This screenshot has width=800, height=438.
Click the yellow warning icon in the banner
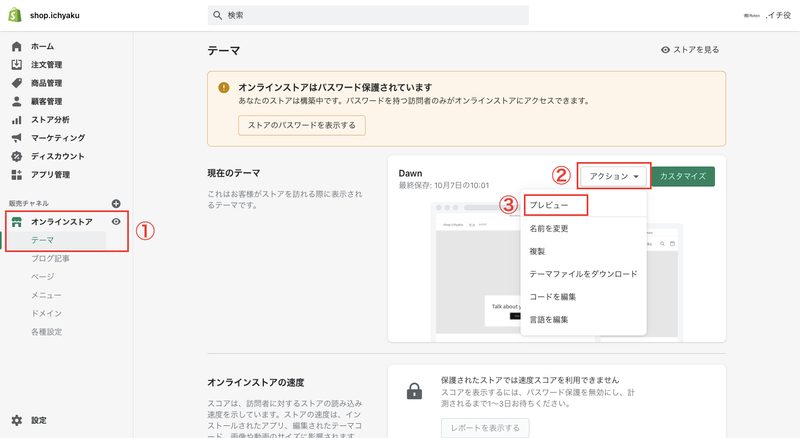pos(223,87)
